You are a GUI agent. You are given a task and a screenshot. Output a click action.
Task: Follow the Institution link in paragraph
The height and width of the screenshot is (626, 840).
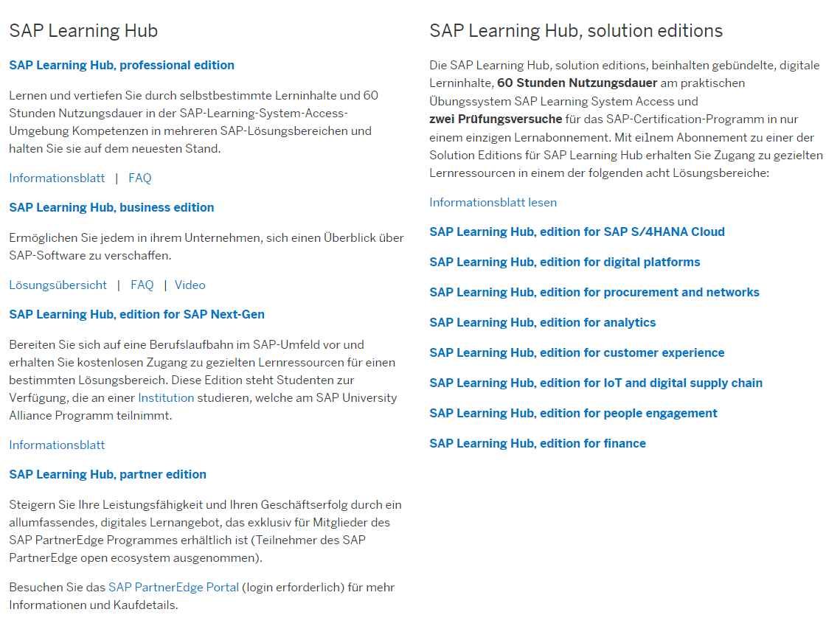click(x=166, y=398)
